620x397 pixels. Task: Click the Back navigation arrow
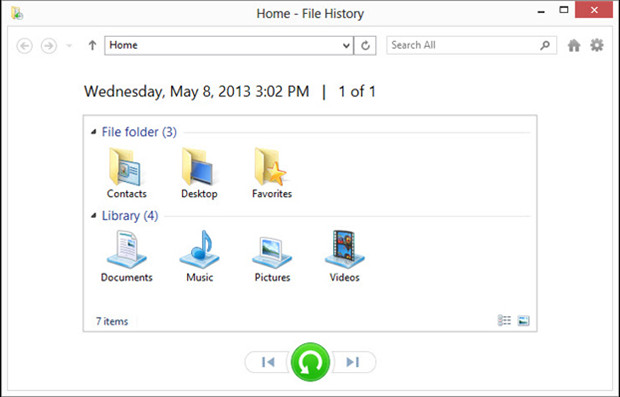click(25, 46)
